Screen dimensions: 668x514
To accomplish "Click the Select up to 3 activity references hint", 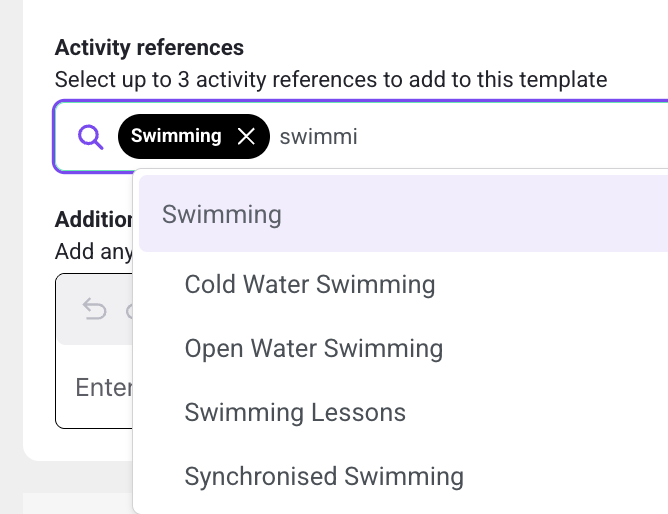I will pos(331,80).
